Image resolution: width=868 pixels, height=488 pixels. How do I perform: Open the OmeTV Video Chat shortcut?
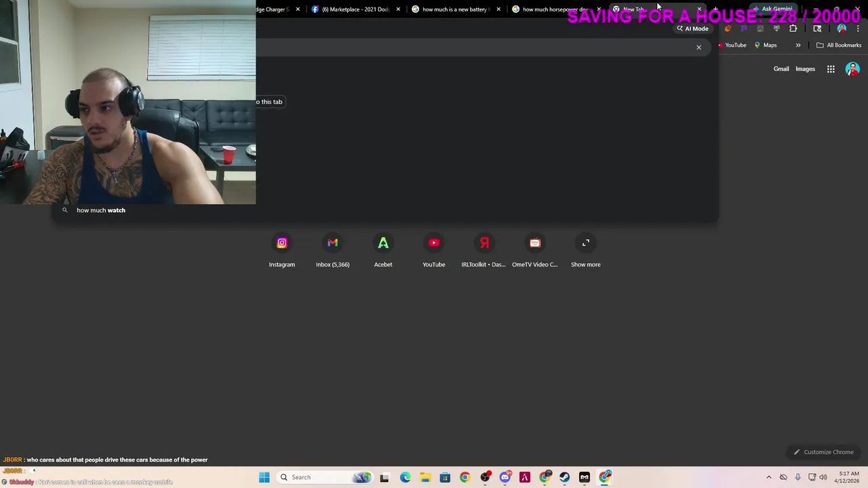pyautogui.click(x=535, y=251)
